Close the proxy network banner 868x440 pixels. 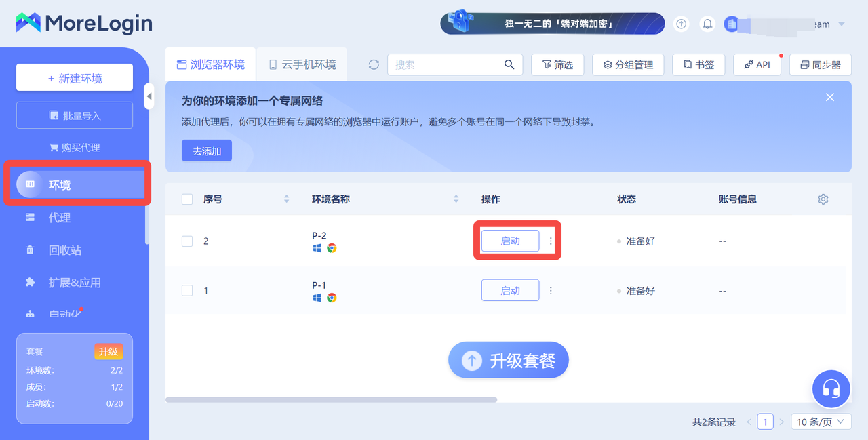(x=829, y=98)
